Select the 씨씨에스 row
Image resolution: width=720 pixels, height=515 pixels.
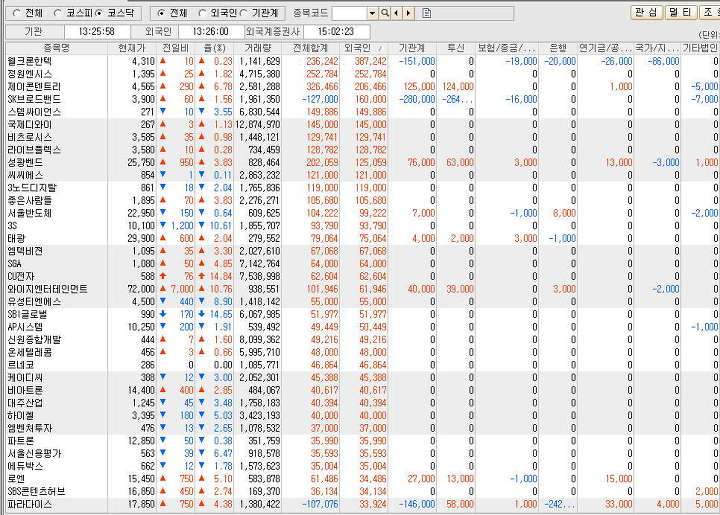(x=363, y=175)
